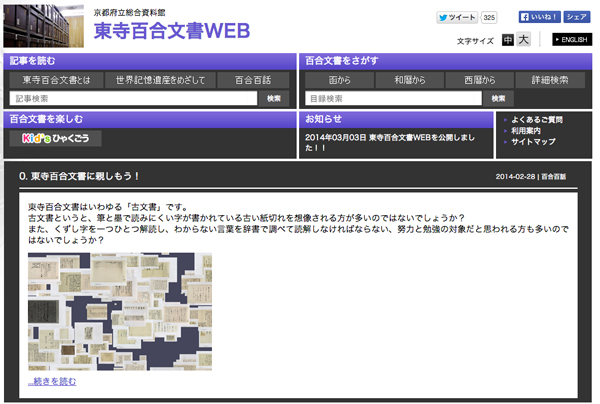The width and height of the screenshot is (600, 404).
Task: Set text size to 大 (large)
Action: click(x=523, y=40)
